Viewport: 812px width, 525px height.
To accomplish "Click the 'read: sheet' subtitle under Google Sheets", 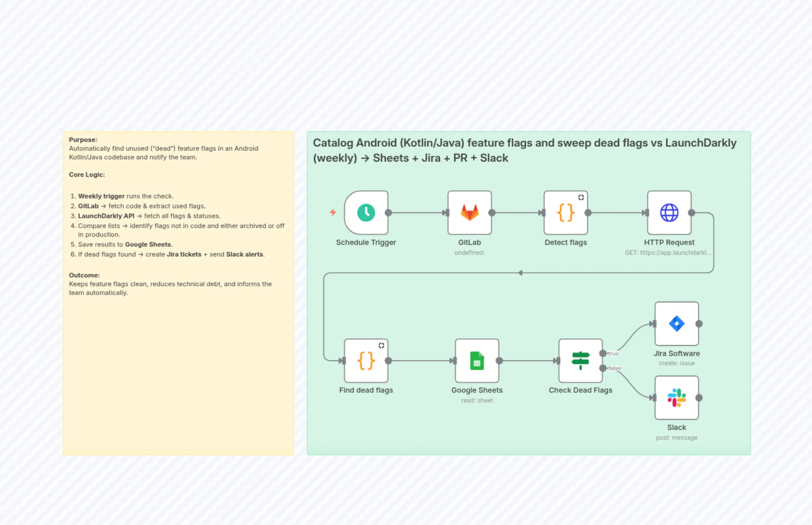I will 477,400.
